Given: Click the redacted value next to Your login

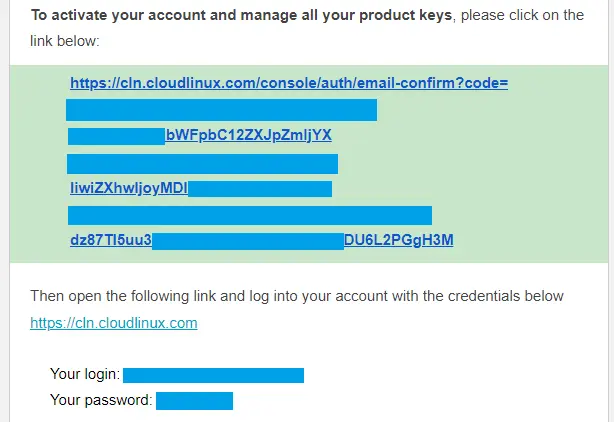Looking at the screenshot, I should pos(212,375).
